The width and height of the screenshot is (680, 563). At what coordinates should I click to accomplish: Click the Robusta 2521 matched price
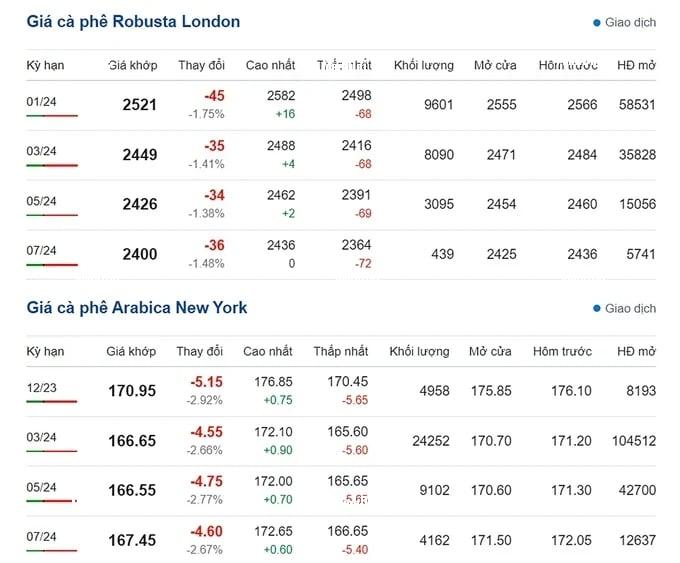coord(139,105)
